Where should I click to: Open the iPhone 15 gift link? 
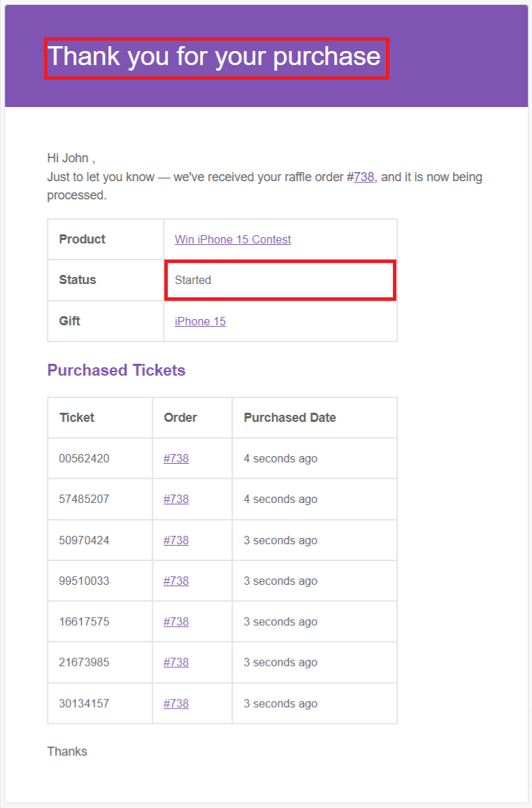pos(200,321)
